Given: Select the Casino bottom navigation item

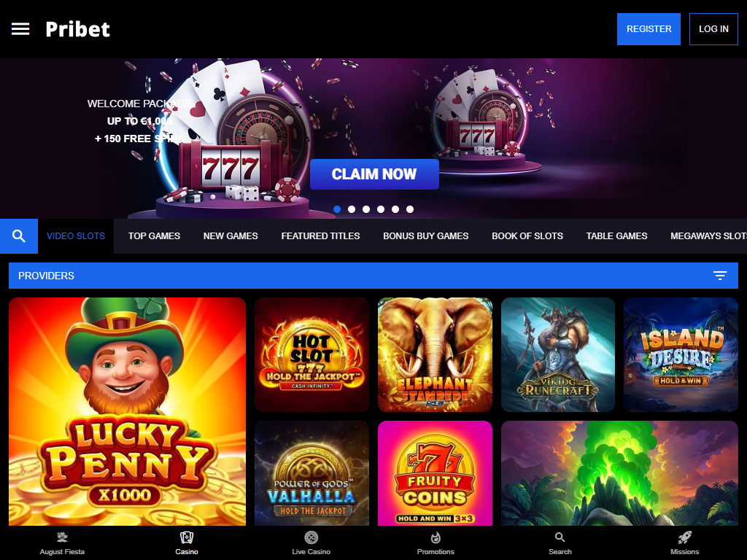Looking at the screenshot, I should (x=187, y=542).
